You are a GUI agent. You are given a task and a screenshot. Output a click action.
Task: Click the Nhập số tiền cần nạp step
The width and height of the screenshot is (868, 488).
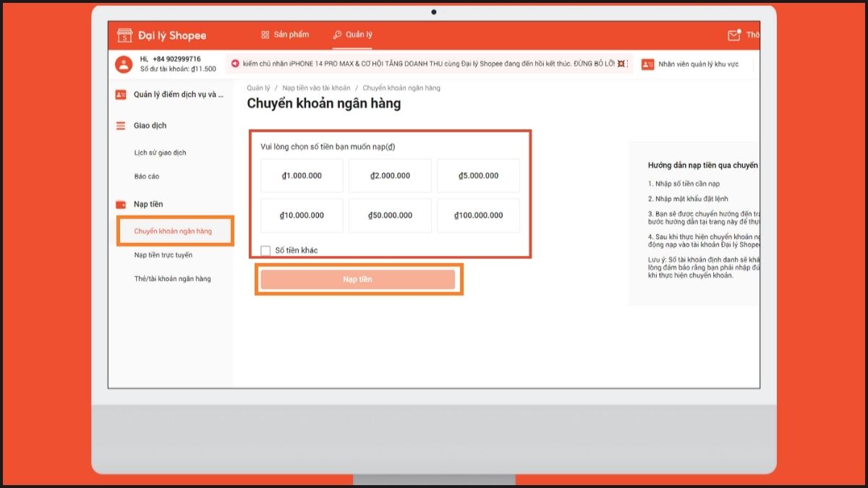(684, 184)
